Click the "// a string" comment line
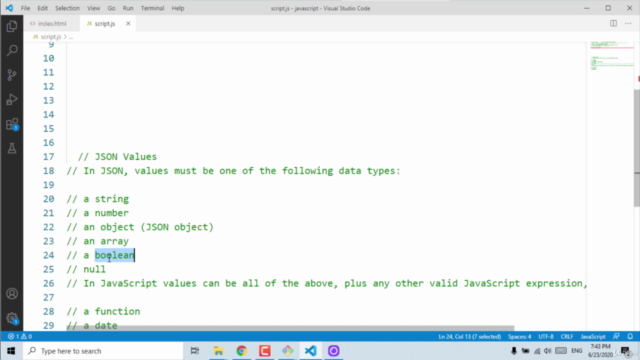 [x=98, y=199]
